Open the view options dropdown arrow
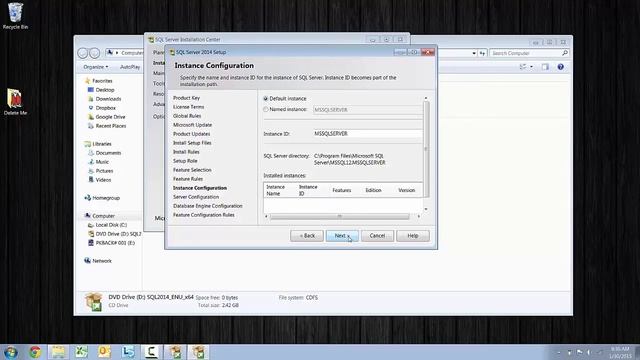640x360 pixels. click(x=531, y=67)
